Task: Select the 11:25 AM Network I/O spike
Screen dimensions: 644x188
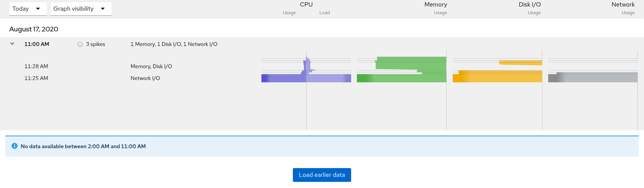Action: (x=145, y=78)
